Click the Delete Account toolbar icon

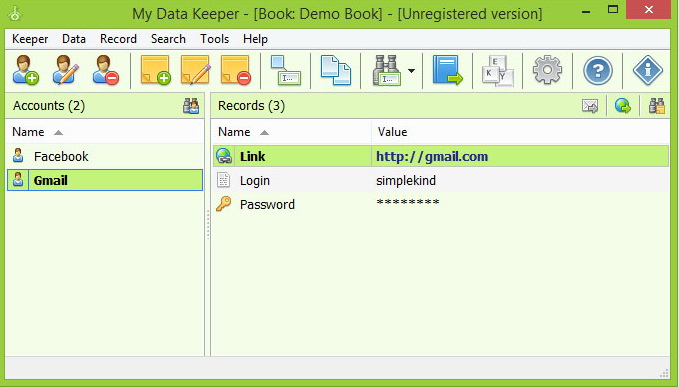click(105, 70)
